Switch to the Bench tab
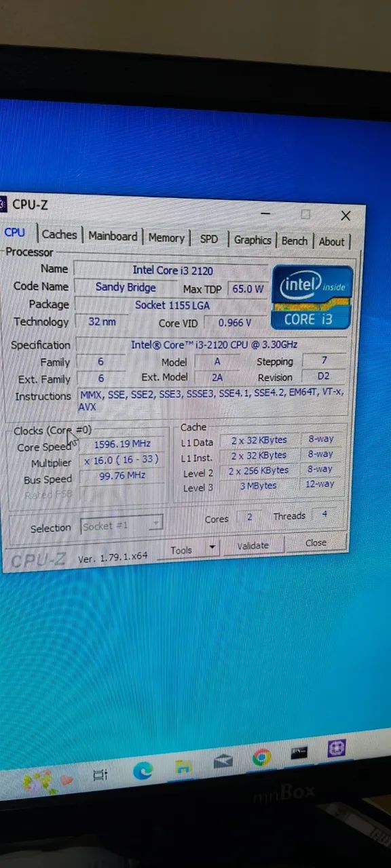Screen dimensions: 391x868 (295, 241)
